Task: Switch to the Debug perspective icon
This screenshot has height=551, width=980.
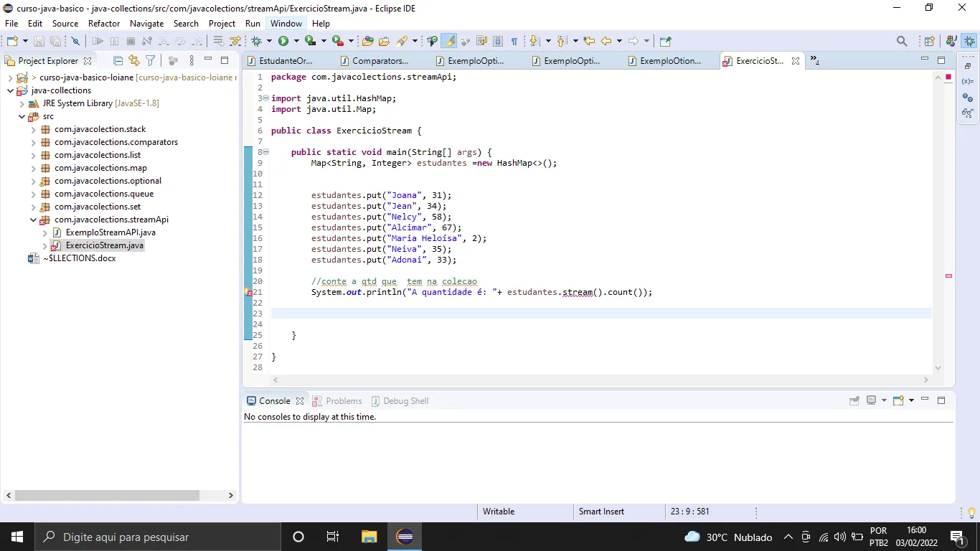Action: (970, 42)
